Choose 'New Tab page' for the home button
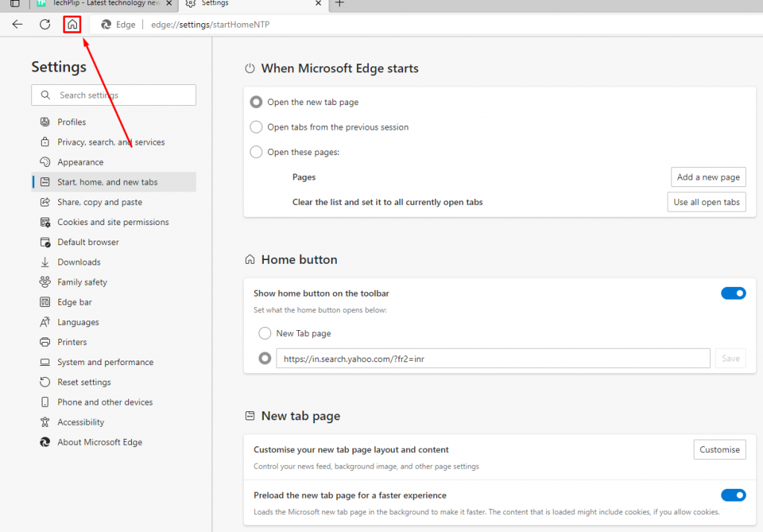 (x=265, y=333)
